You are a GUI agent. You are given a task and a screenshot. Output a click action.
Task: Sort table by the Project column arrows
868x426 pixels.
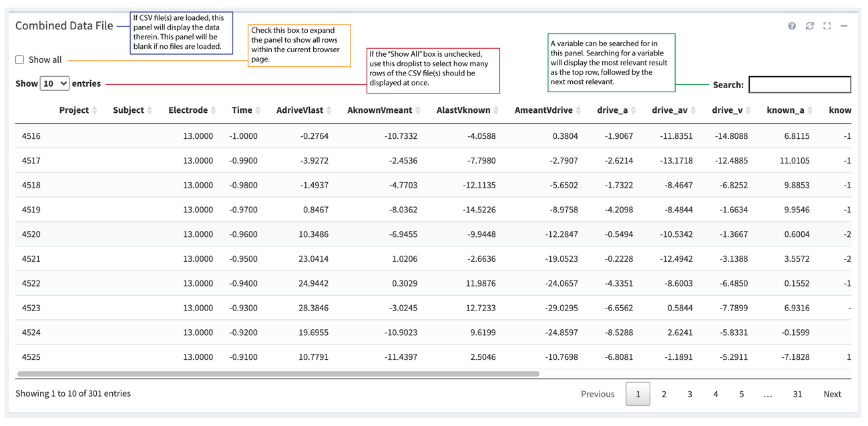pyautogui.click(x=94, y=110)
